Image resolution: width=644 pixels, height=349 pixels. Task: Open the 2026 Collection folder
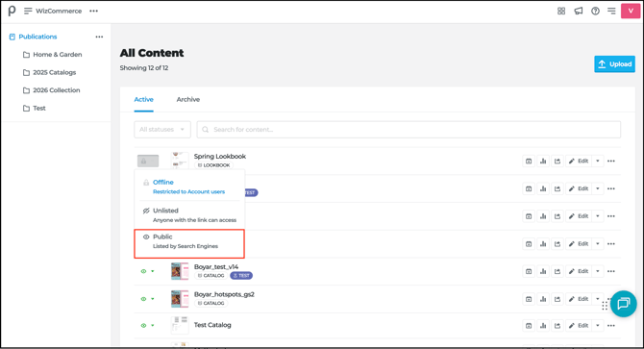click(x=52, y=90)
